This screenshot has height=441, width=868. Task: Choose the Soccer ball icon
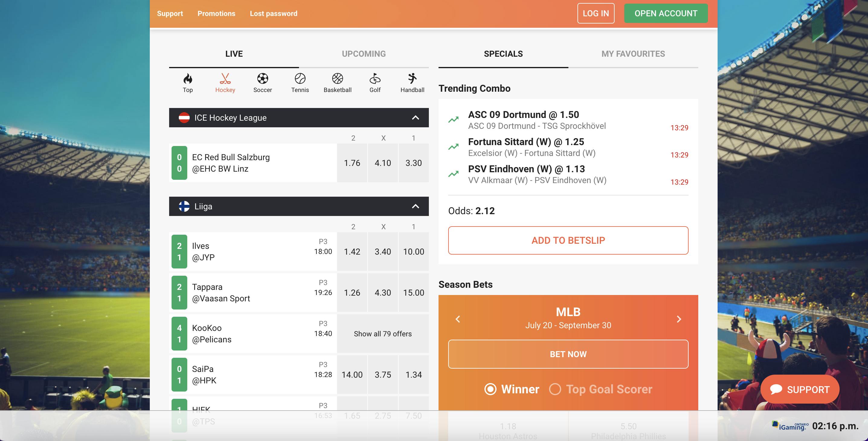pyautogui.click(x=262, y=79)
